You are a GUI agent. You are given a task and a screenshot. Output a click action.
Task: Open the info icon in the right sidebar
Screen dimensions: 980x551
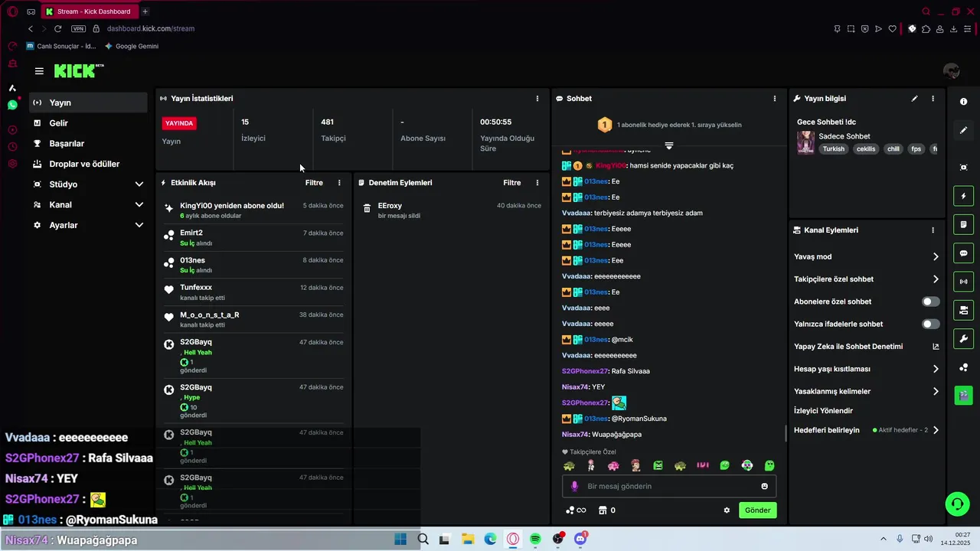[x=963, y=102]
